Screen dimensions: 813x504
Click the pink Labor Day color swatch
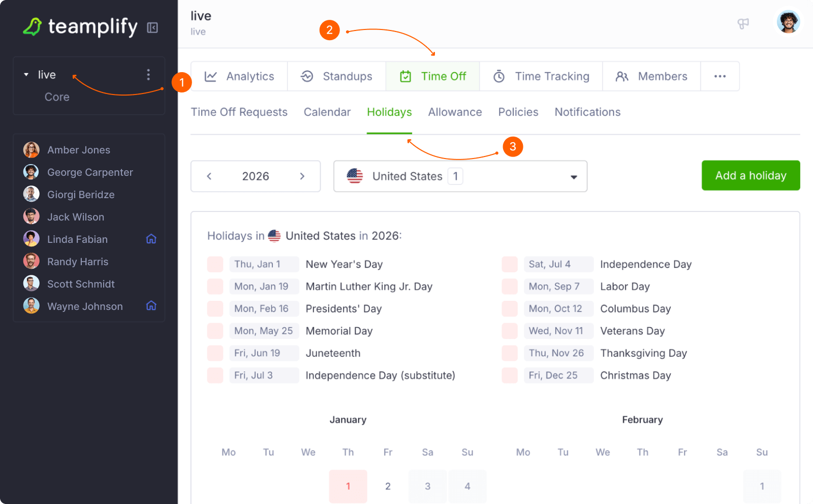coord(510,287)
